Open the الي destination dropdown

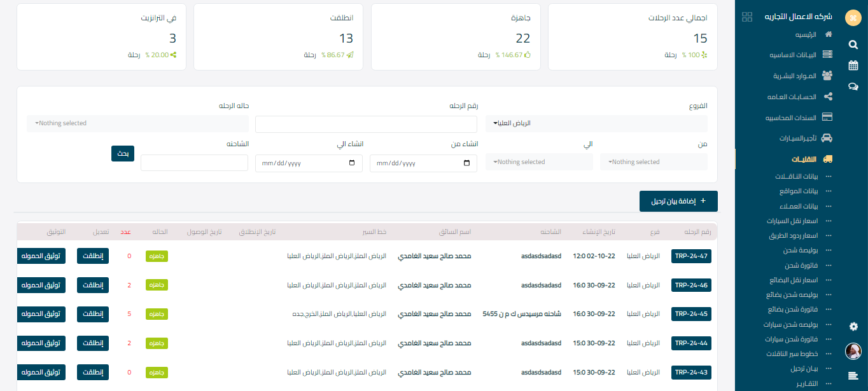[539, 162]
